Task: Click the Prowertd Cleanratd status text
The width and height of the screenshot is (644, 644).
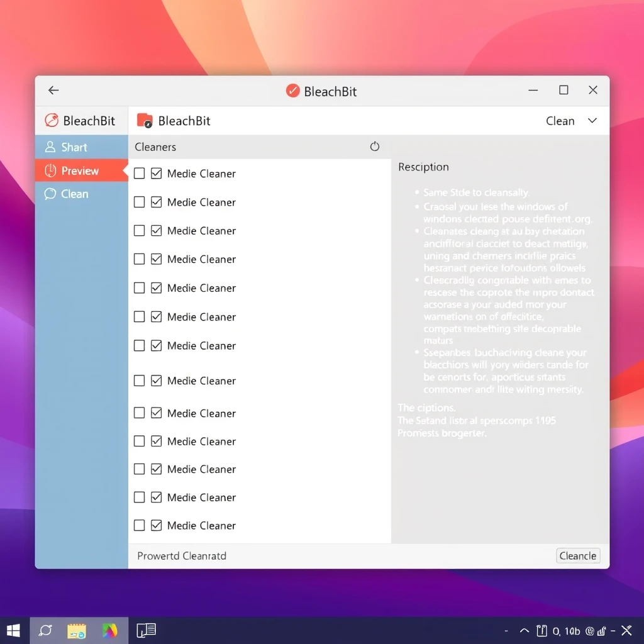Action: pos(182,556)
